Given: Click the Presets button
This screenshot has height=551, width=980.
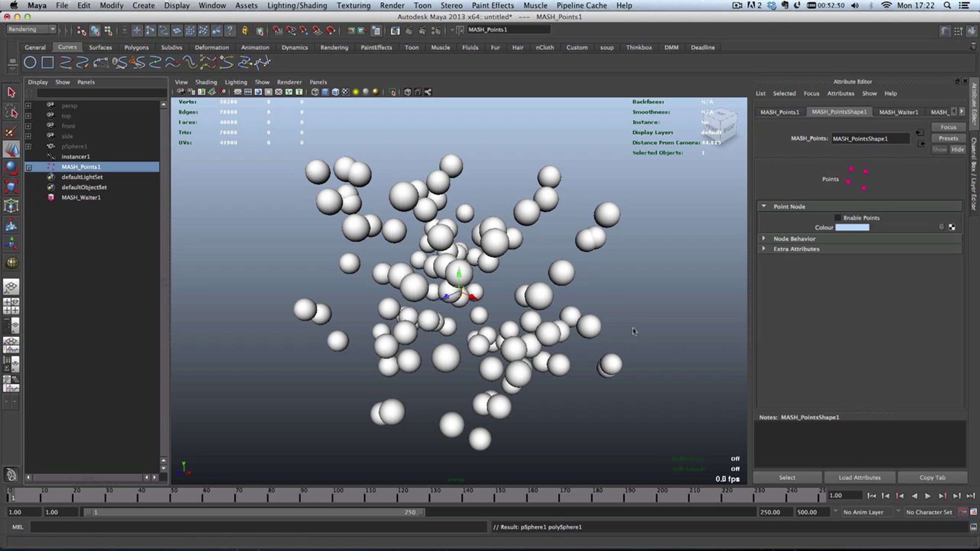Looking at the screenshot, I should 948,138.
